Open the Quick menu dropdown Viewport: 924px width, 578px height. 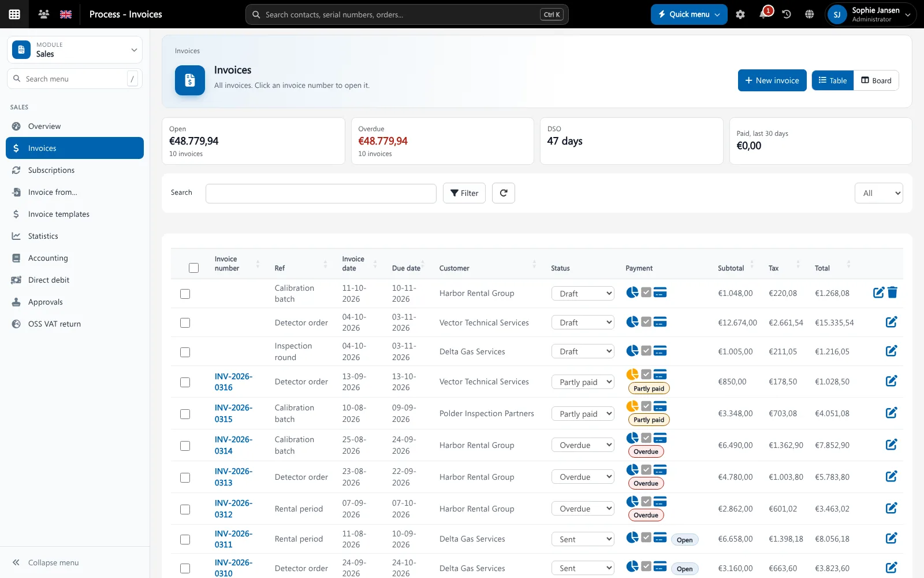[689, 14]
